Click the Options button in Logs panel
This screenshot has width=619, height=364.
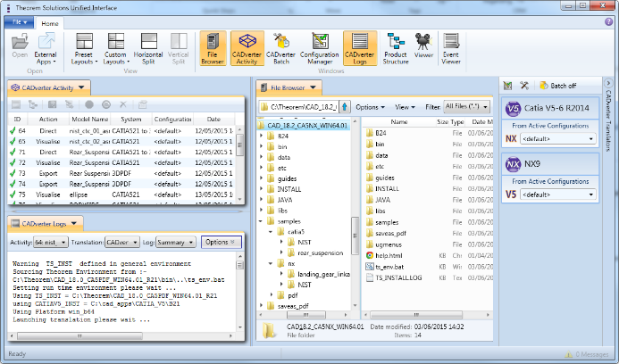point(222,242)
